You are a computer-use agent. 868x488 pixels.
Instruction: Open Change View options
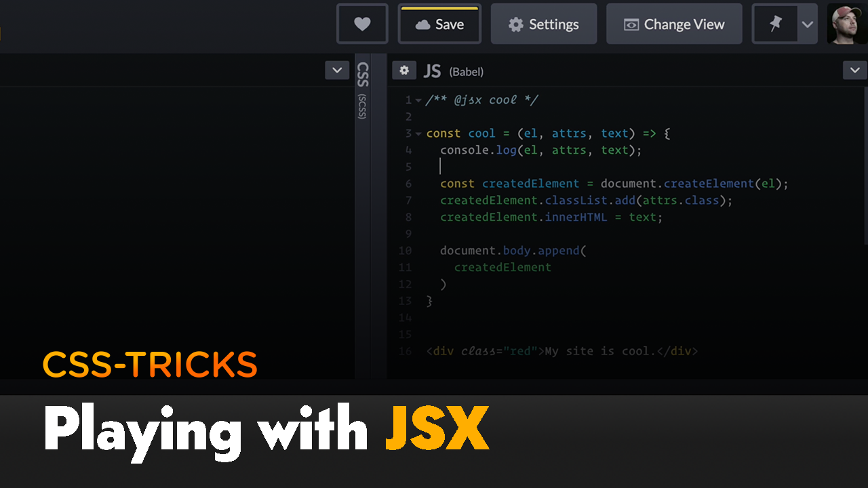point(674,24)
